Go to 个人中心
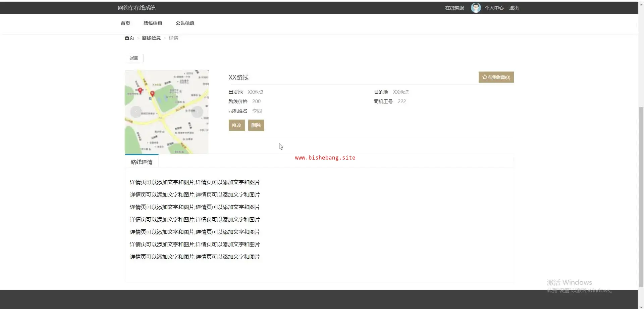This screenshot has width=644, height=309. coord(494,8)
